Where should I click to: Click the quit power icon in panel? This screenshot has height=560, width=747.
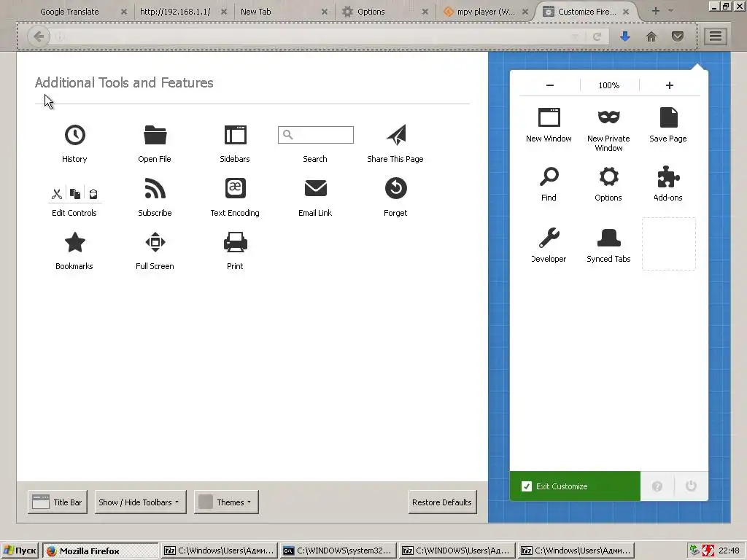coord(691,486)
